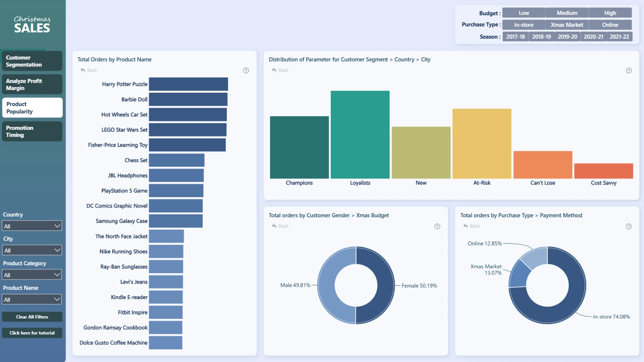
Task: Click the Harry Potter Puzzle bar
Action: click(189, 84)
